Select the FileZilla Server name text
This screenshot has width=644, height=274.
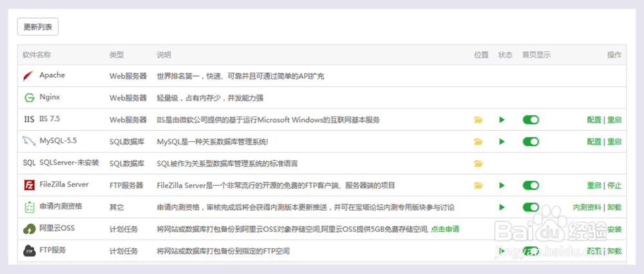tap(64, 184)
